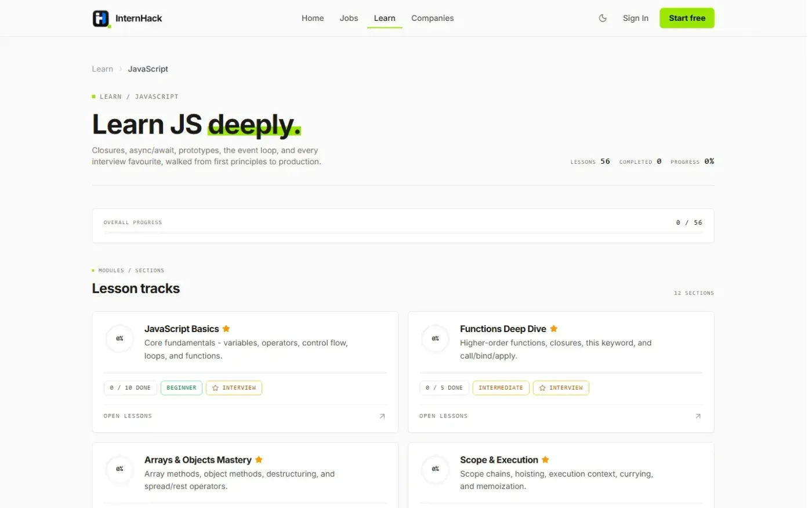The width and height of the screenshot is (812, 508).
Task: Click the Learn JS deeply heading
Action: click(x=198, y=125)
